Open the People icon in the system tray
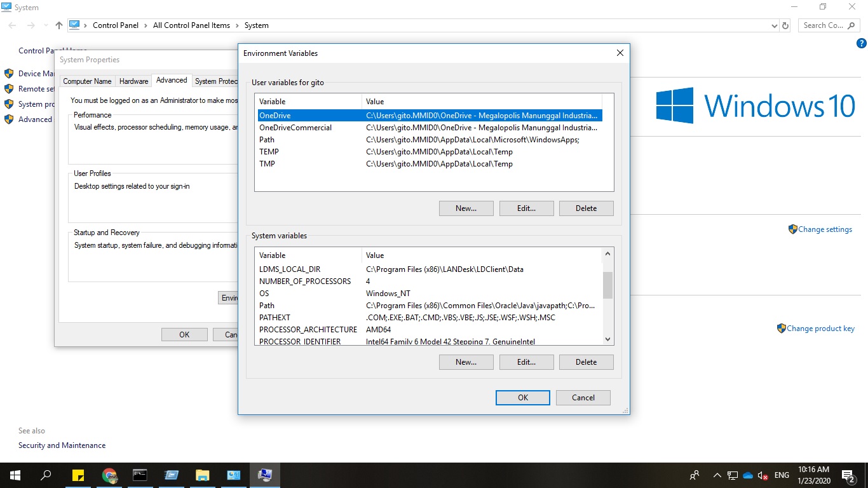This screenshot has height=488, width=868. [695, 475]
